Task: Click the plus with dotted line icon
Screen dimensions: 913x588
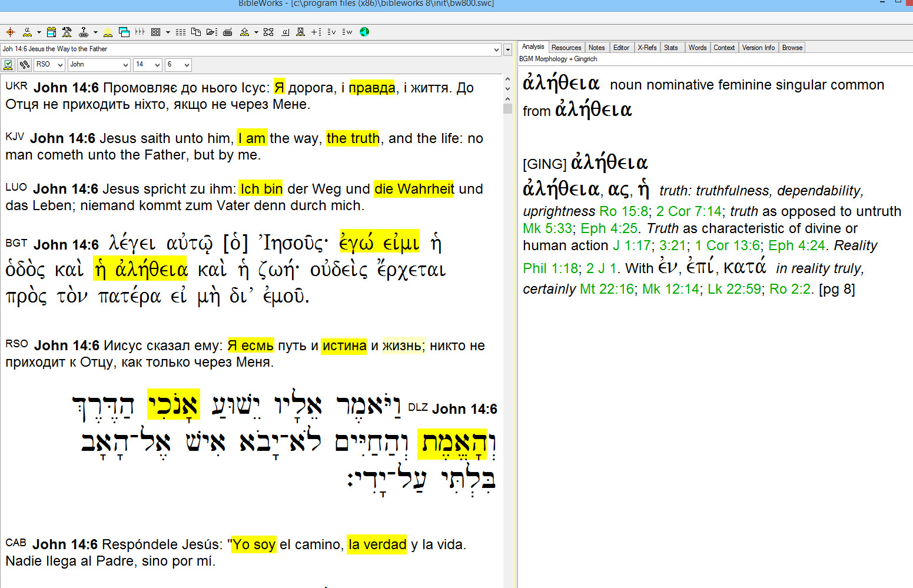Action: click(316, 32)
